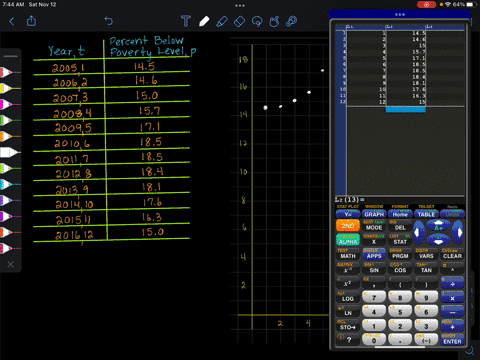Select the Highlighter tool
Image resolution: width=480 pixels, height=360 pixels.
[x=222, y=21]
